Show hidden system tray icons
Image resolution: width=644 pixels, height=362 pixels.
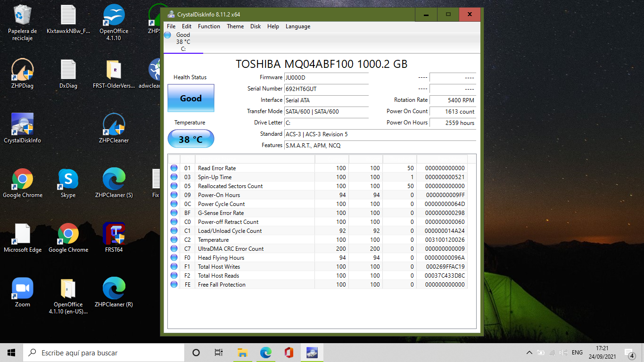(x=529, y=353)
